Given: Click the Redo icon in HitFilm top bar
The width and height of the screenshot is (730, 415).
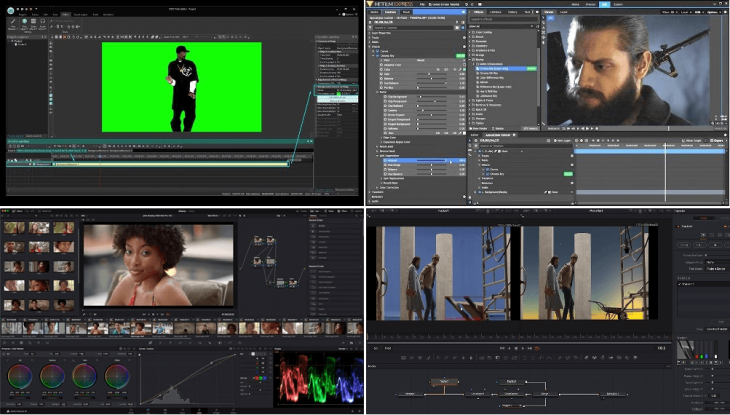Looking at the screenshot, I should pos(472,4).
